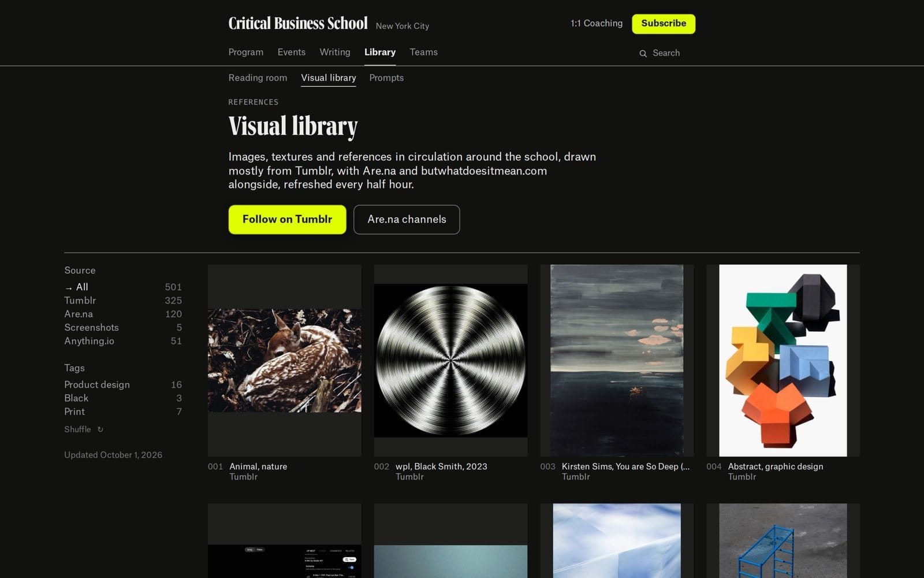Image resolution: width=924 pixels, height=578 pixels.
Task: Click the Critical Business School logo
Action: point(298,23)
